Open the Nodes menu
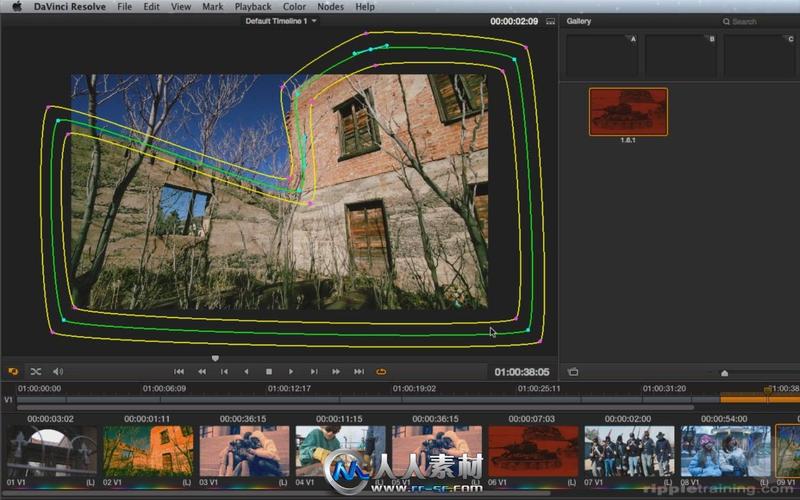 (x=330, y=6)
